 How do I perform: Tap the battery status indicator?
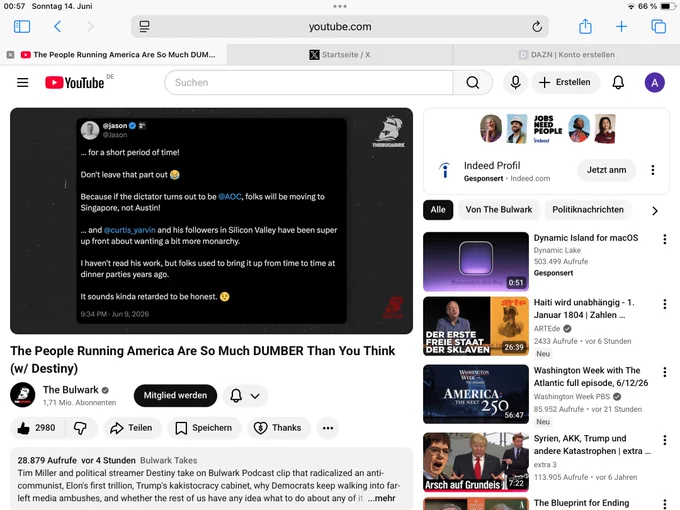coord(665,6)
